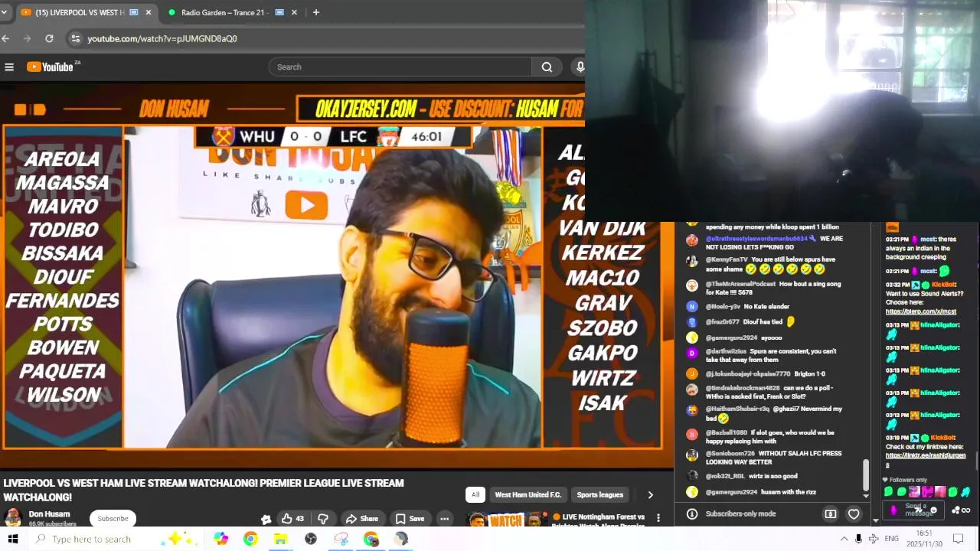Click the microphone tray icon
Image resolution: width=980 pixels, height=551 pixels.
click(x=858, y=539)
